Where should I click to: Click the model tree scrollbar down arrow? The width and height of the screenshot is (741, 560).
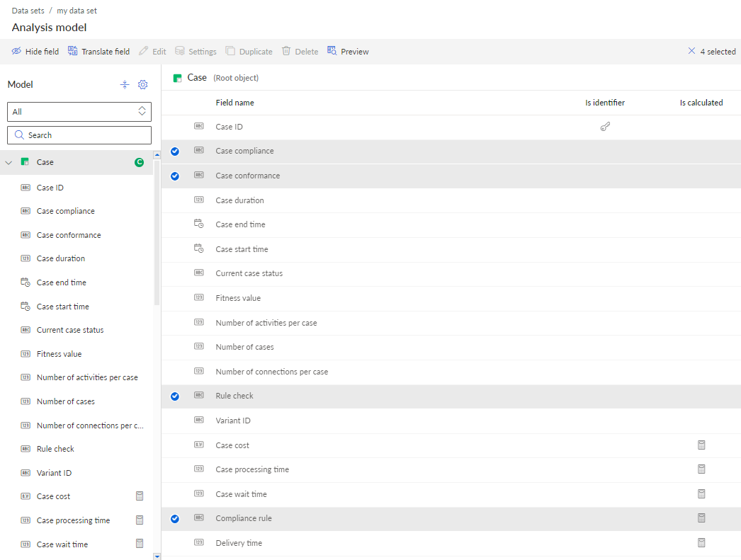pyautogui.click(x=157, y=556)
